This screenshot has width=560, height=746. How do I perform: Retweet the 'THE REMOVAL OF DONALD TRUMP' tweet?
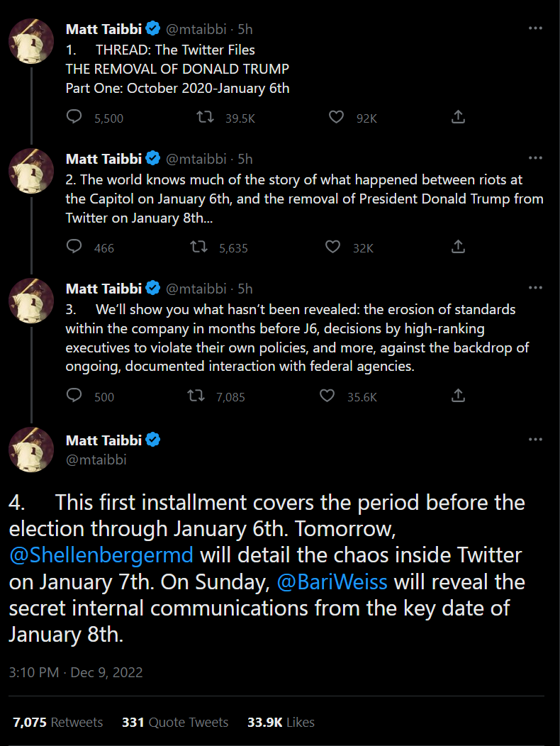[206, 118]
